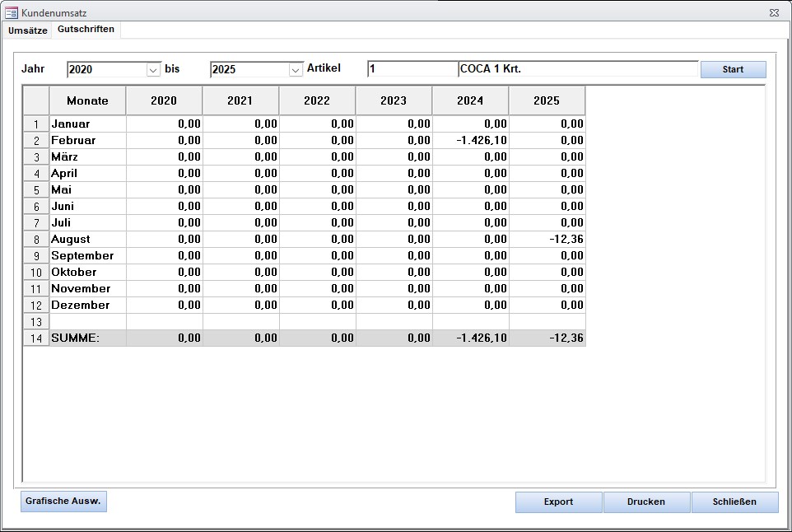
Task: Expand the end year 2025 dropdown
Action: tap(296, 70)
